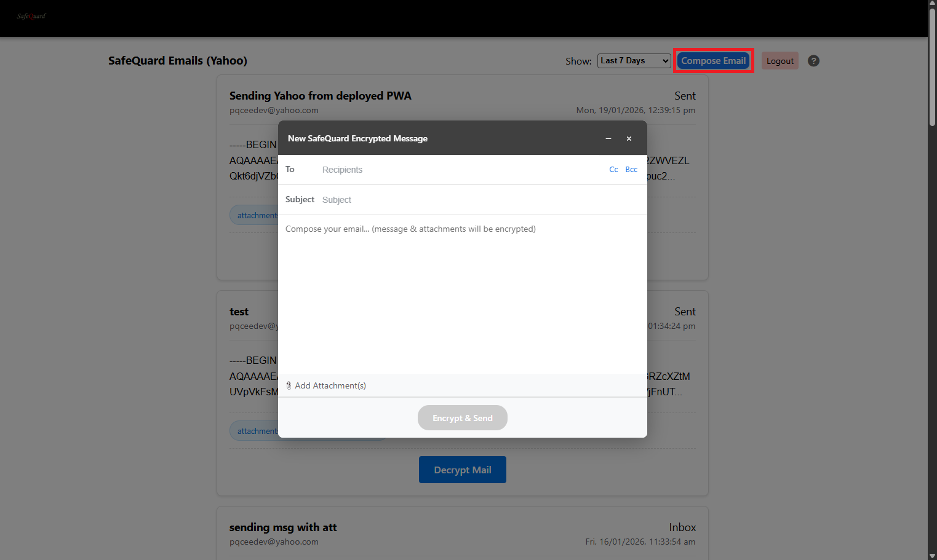Click the page scrollbar up arrow
The height and width of the screenshot is (560, 937).
coord(932,4)
